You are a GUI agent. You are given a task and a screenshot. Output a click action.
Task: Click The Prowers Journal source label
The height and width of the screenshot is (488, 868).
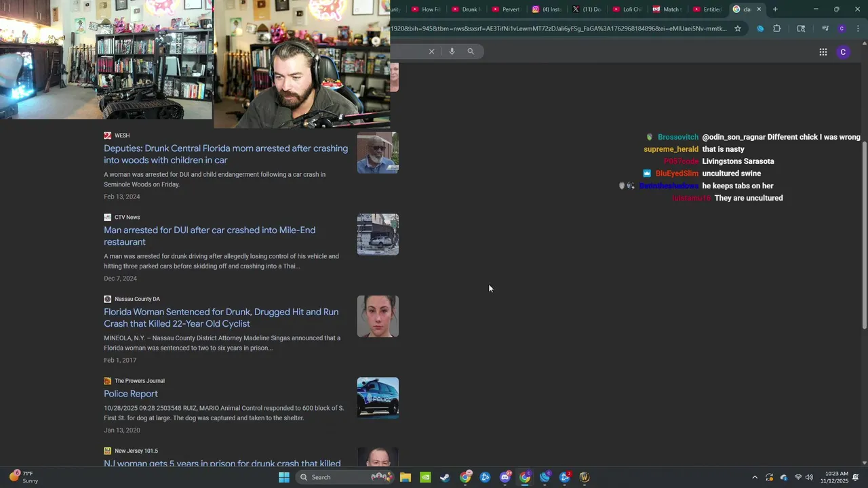pyautogui.click(x=140, y=381)
